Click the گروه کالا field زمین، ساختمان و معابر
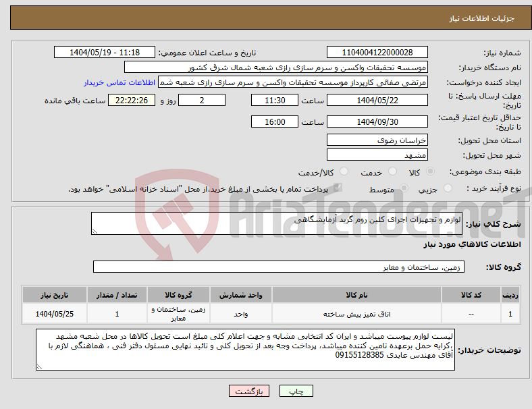This screenshot has height=409, width=532. [279, 267]
